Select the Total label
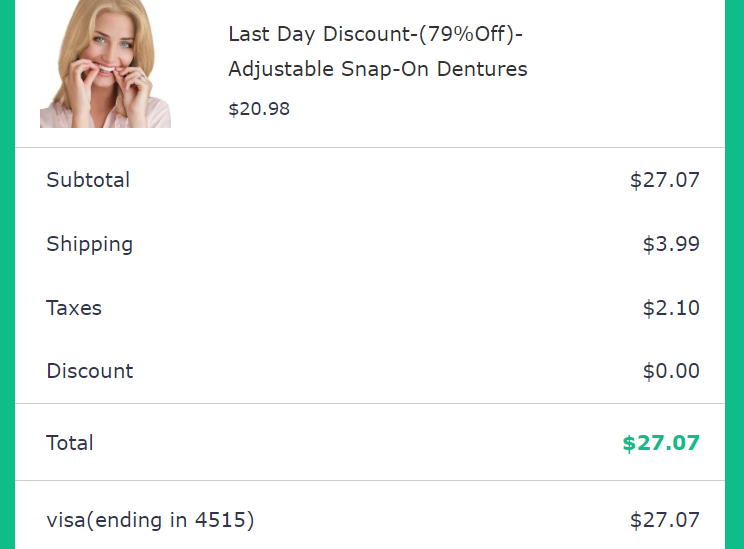 coord(69,443)
